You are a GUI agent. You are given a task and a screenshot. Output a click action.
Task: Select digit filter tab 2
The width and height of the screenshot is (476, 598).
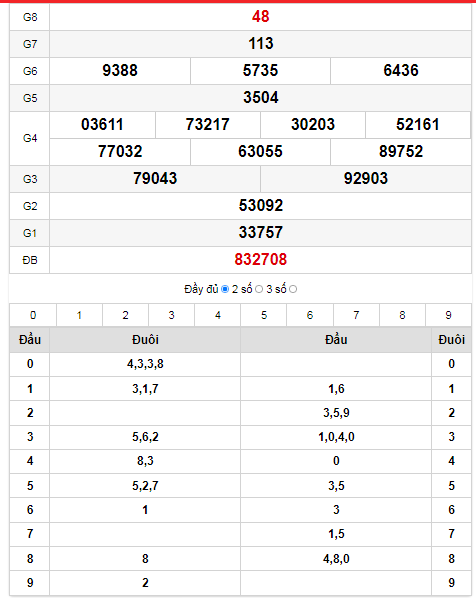(x=125, y=315)
